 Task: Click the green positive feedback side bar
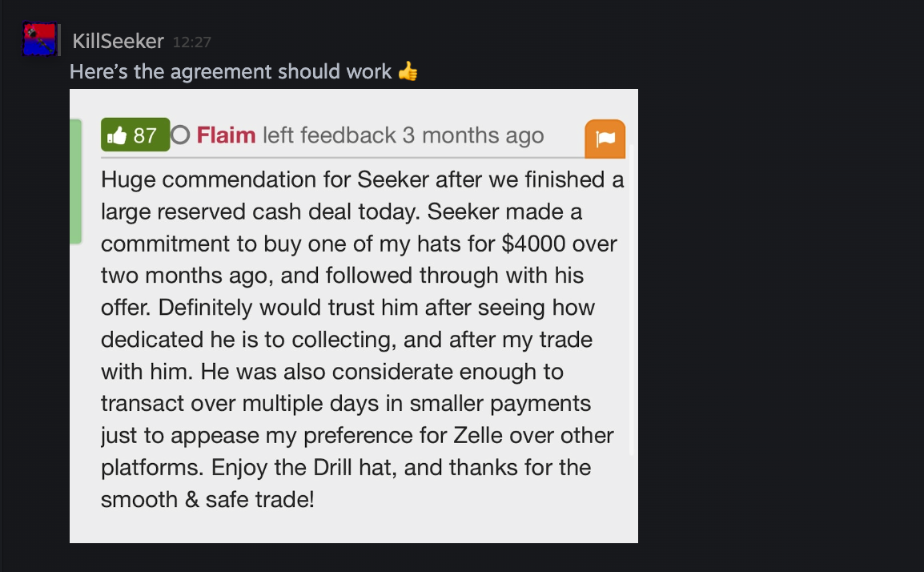coord(75,182)
